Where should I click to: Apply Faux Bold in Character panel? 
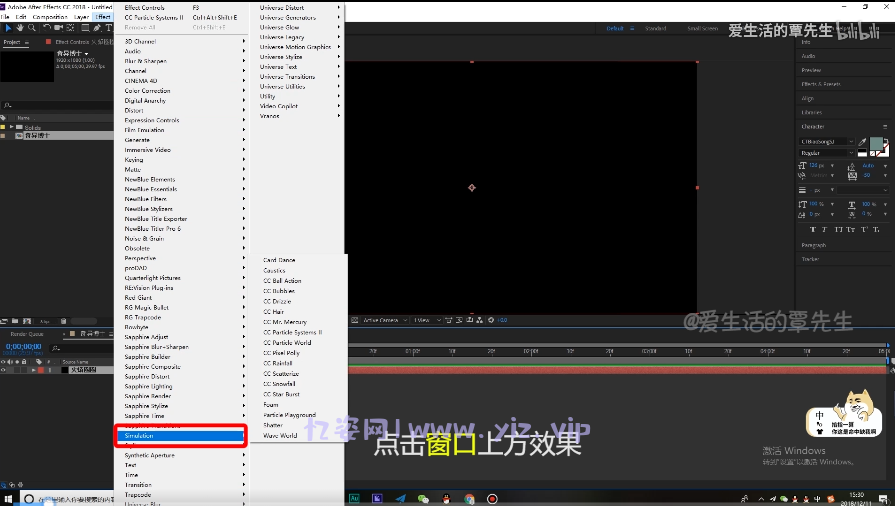click(x=813, y=229)
